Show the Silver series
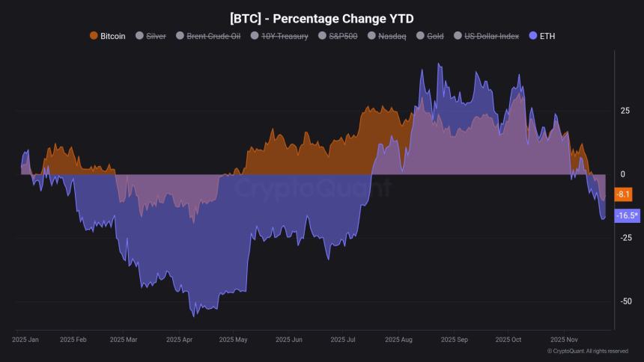Image resolution: width=644 pixels, height=362 pixels. point(156,36)
